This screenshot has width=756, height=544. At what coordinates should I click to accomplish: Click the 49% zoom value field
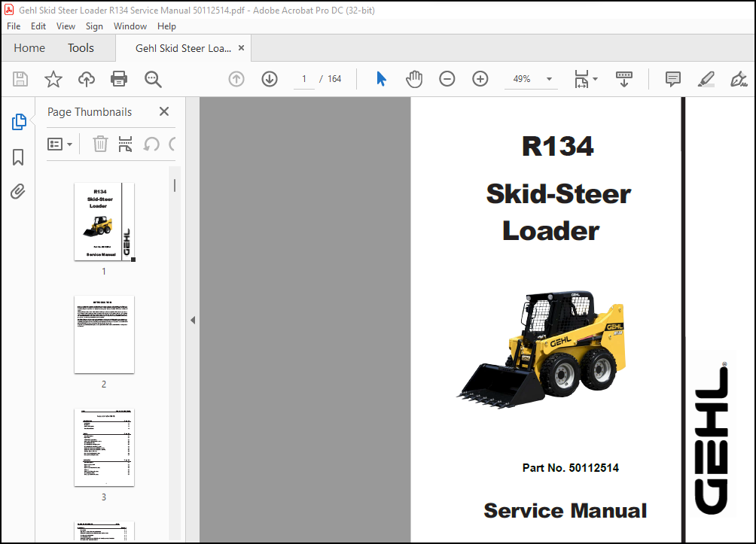(x=522, y=79)
